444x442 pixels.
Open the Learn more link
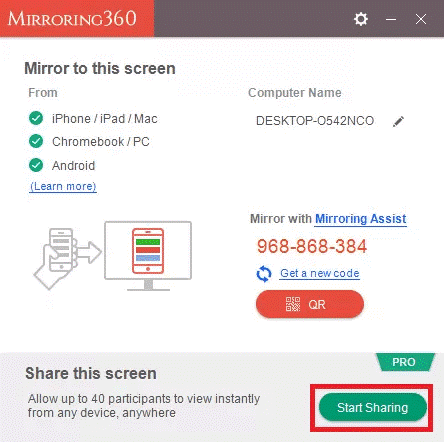63,186
